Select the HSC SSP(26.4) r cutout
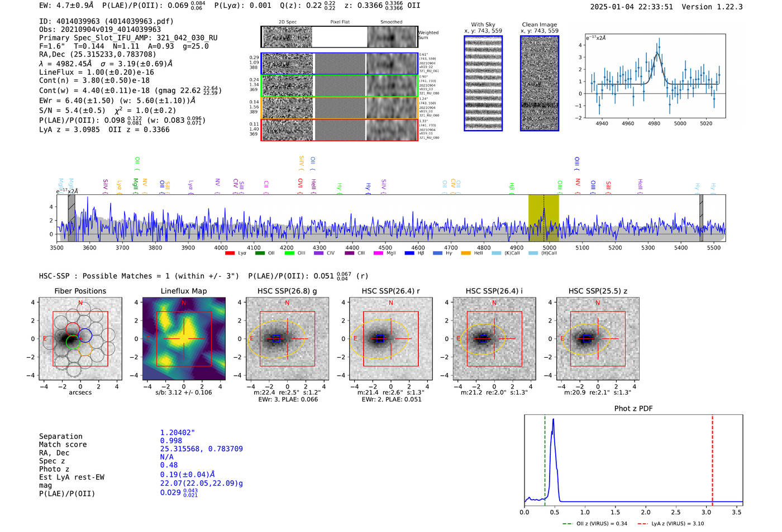Screen dimensions: 782x532 (391, 339)
